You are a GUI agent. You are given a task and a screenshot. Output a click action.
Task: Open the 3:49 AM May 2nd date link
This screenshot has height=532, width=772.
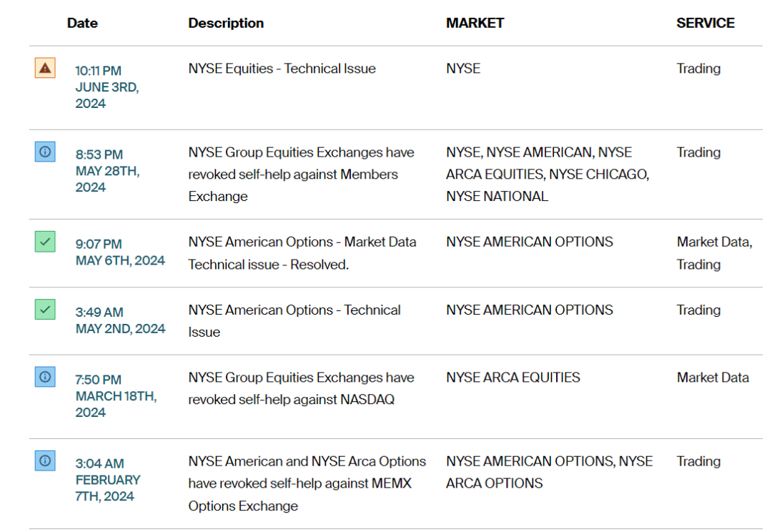(120, 320)
